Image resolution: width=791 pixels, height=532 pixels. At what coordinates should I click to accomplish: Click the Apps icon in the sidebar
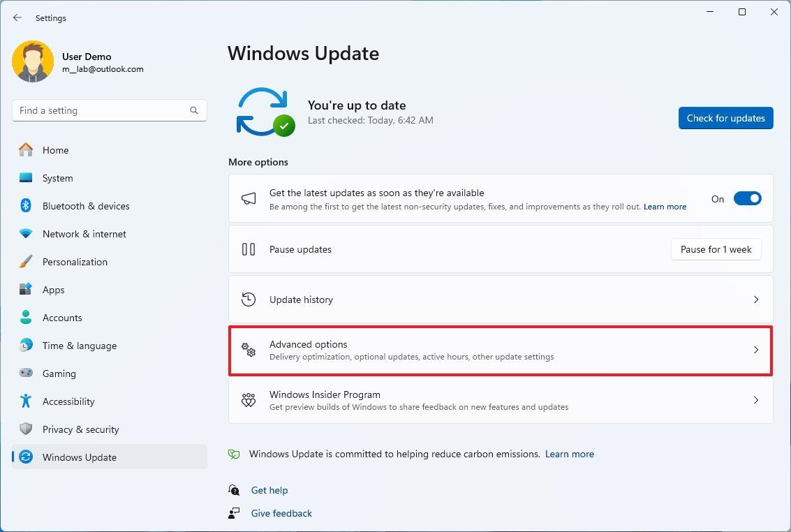coord(25,289)
